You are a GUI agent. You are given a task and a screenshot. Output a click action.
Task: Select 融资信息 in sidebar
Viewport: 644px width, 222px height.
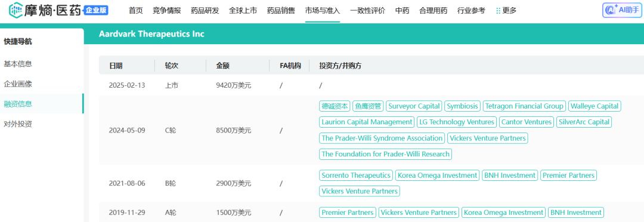click(x=18, y=104)
